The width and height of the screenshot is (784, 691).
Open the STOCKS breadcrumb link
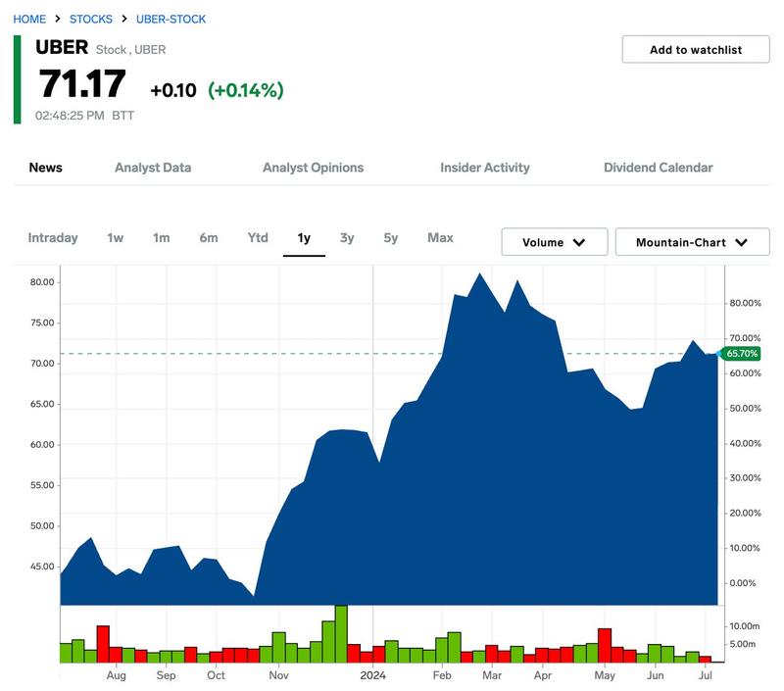(x=91, y=19)
